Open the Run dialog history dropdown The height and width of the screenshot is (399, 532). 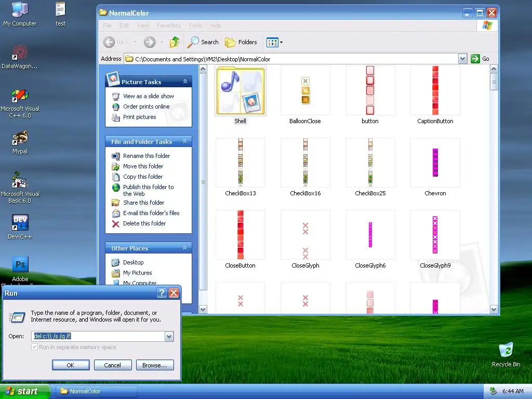pos(169,336)
